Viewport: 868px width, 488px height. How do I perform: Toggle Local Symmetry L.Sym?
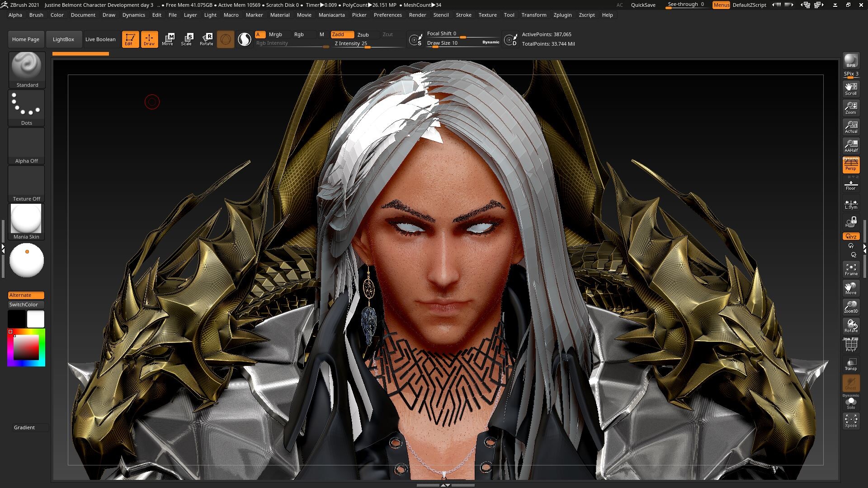coord(851,204)
